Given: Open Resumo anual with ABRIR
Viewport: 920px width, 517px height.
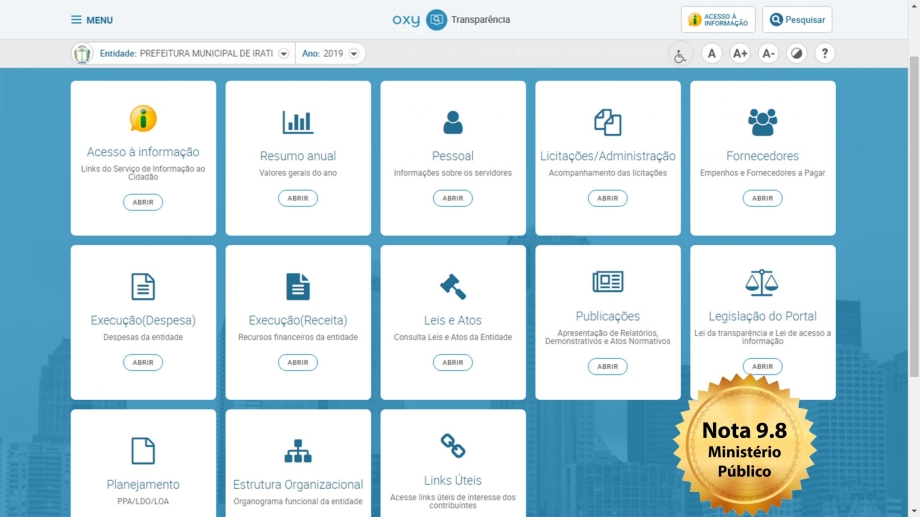Looking at the screenshot, I should [297, 198].
